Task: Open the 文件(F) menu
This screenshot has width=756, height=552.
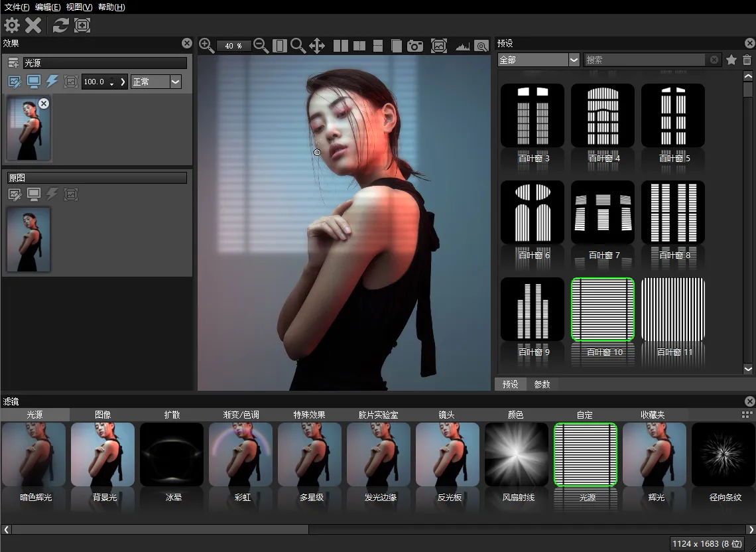Action: pyautogui.click(x=17, y=7)
